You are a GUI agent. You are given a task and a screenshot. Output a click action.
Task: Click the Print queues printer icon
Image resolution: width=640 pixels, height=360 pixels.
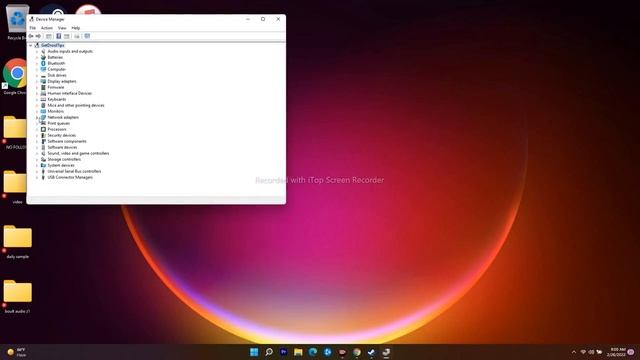43,123
